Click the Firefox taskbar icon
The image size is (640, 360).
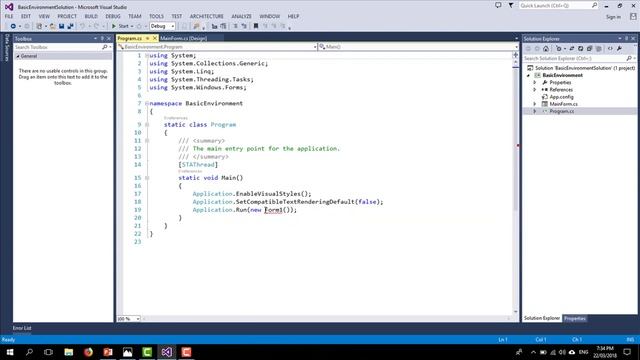coord(88,352)
